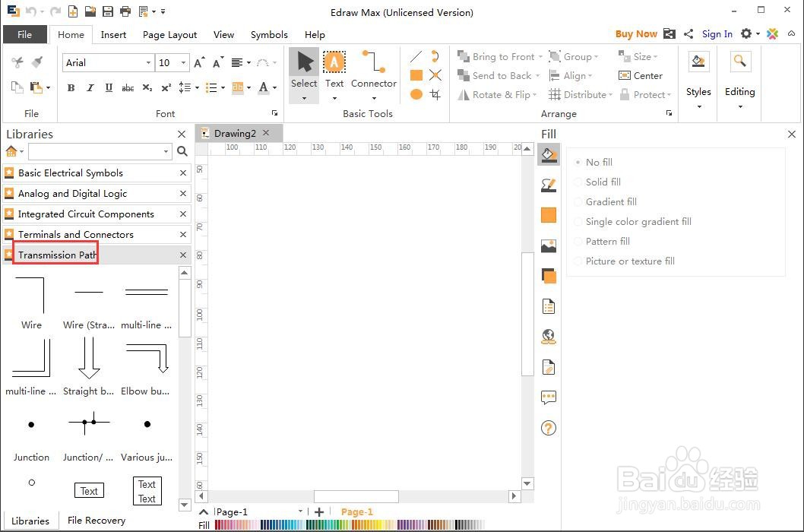Pick the Straight bus arrow symbol
The width and height of the screenshot is (804, 532).
pyautogui.click(x=89, y=367)
